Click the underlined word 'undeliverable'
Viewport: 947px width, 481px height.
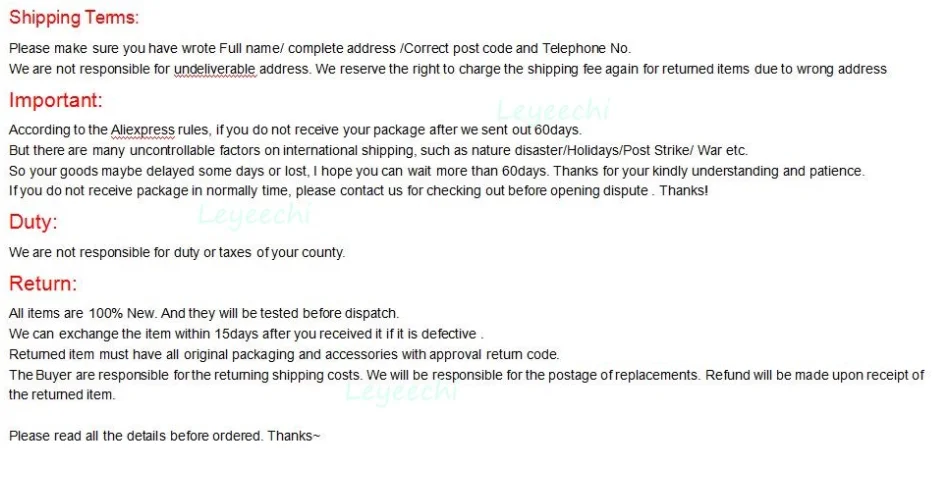215,69
